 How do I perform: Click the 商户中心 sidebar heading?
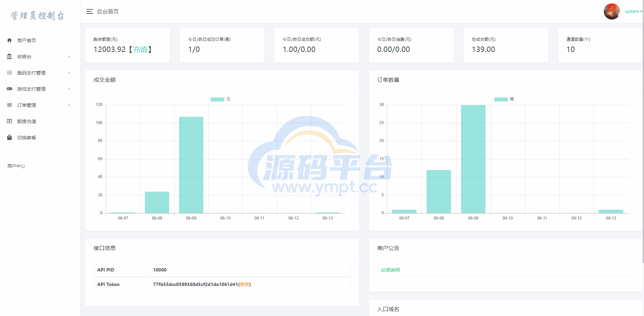pos(16,166)
